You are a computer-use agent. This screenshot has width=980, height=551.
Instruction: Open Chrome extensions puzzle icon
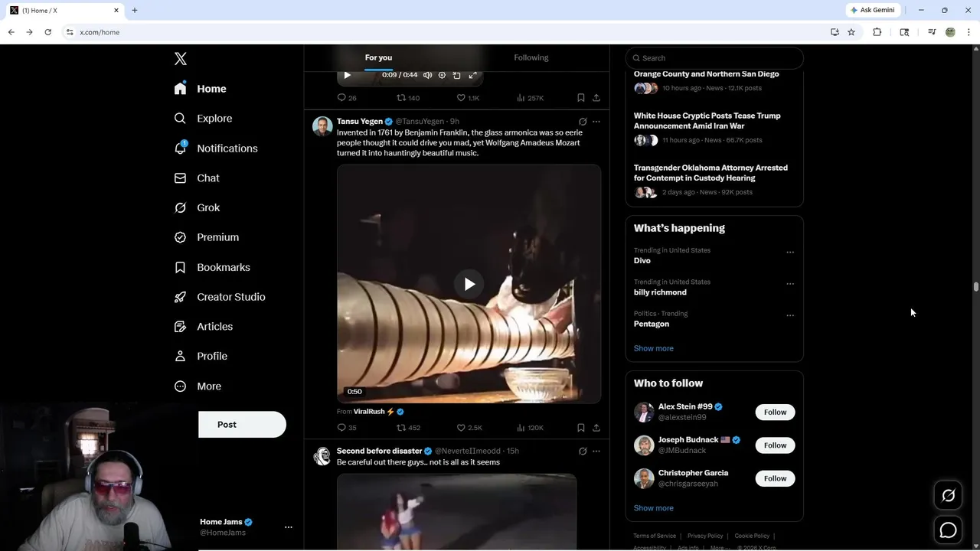click(x=877, y=32)
